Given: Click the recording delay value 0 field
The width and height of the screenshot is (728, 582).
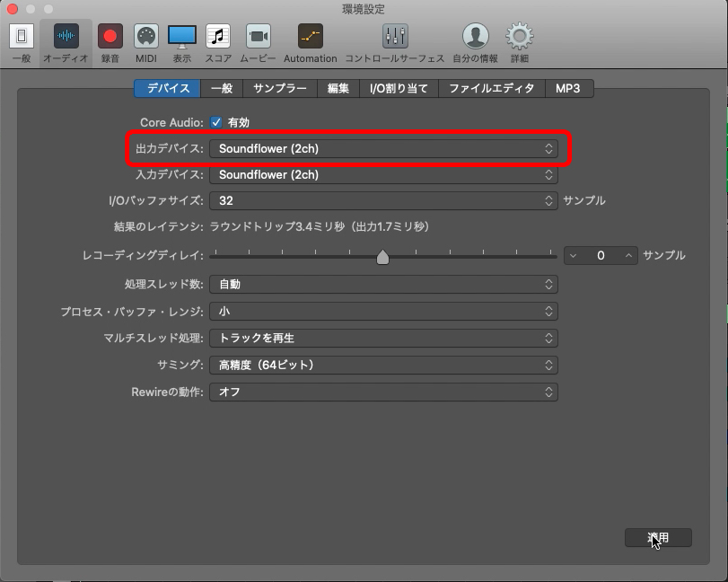Looking at the screenshot, I should (601, 255).
